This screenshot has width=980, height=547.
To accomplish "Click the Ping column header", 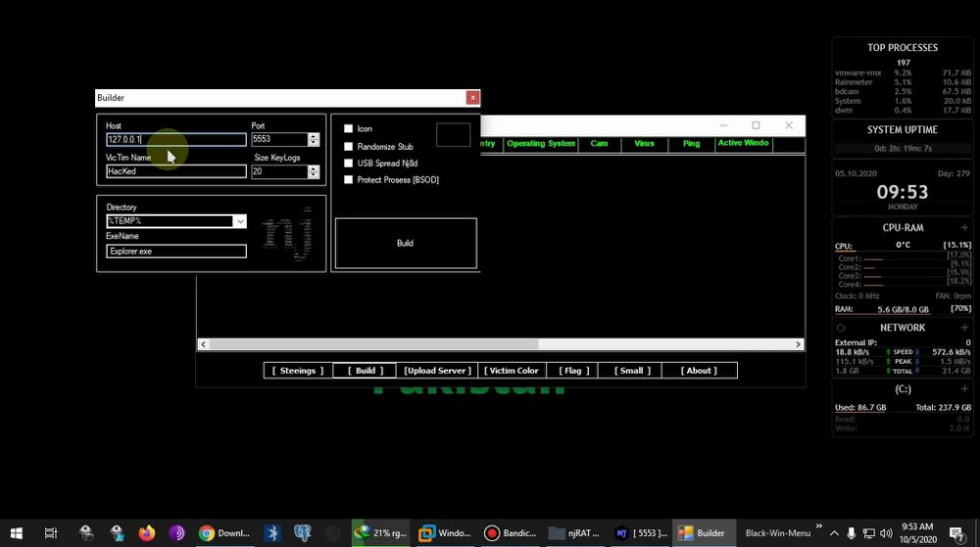I will coord(691,144).
